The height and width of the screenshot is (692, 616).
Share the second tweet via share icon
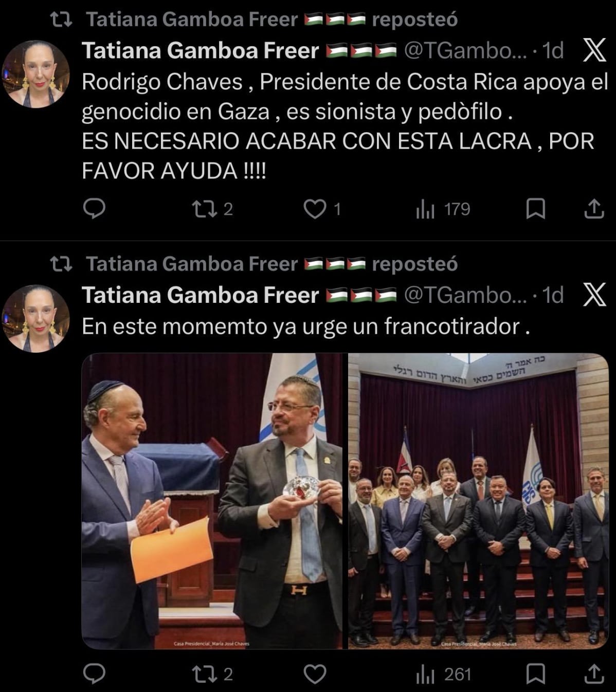[594, 674]
